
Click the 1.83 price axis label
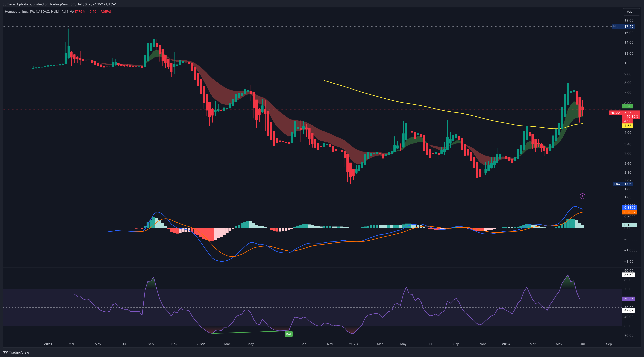click(x=628, y=189)
